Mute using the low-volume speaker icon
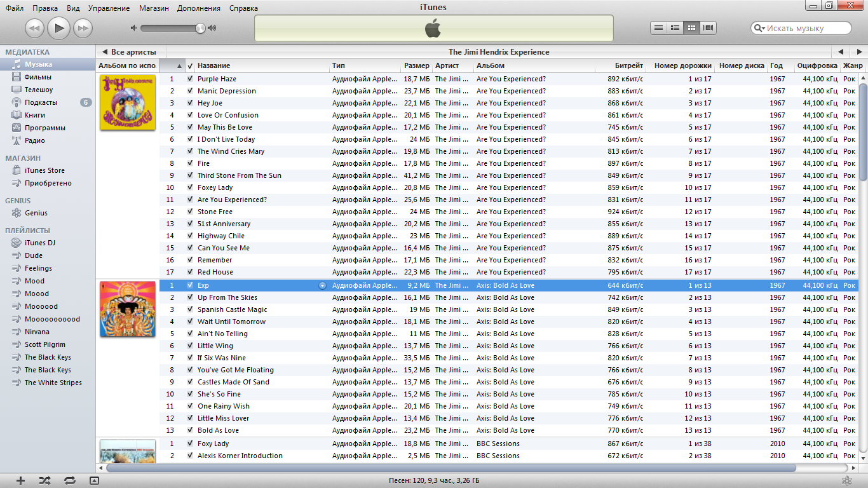 coord(133,28)
